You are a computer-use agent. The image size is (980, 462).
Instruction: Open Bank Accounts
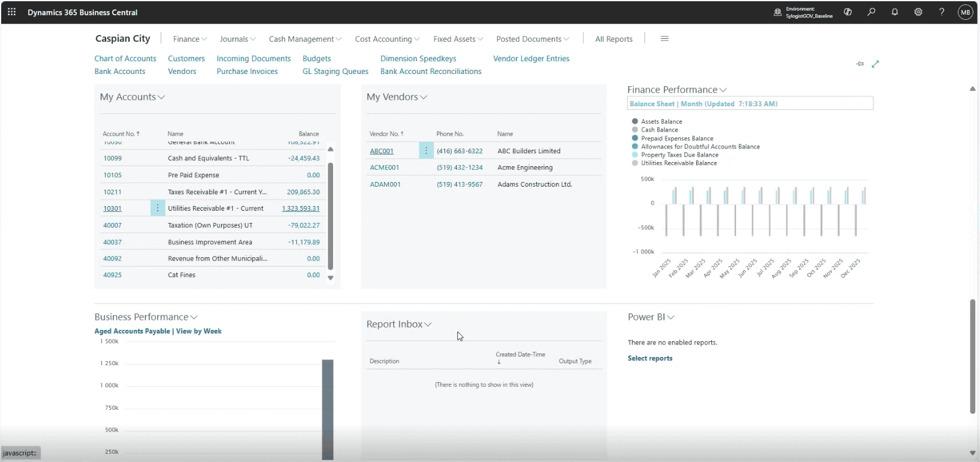pyautogui.click(x=120, y=72)
